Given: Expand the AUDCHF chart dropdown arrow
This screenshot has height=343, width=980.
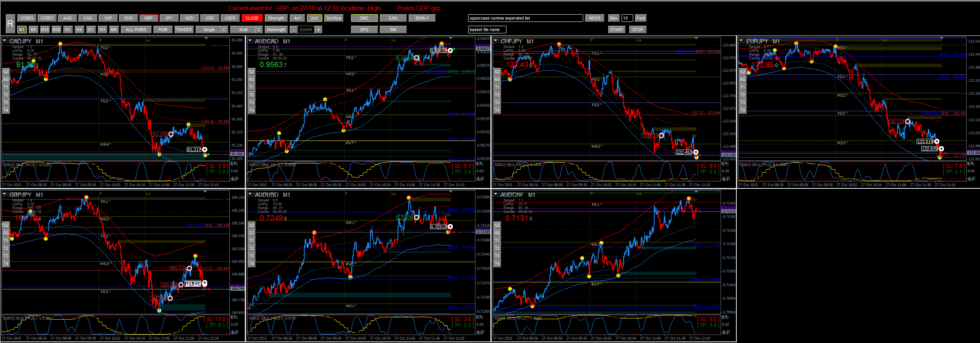Looking at the screenshot, I should click(496, 194).
